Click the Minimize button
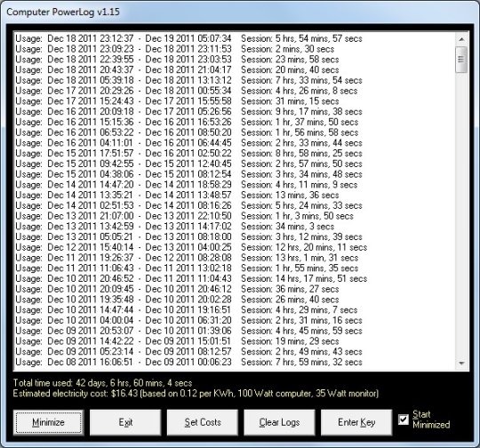 (x=48, y=422)
